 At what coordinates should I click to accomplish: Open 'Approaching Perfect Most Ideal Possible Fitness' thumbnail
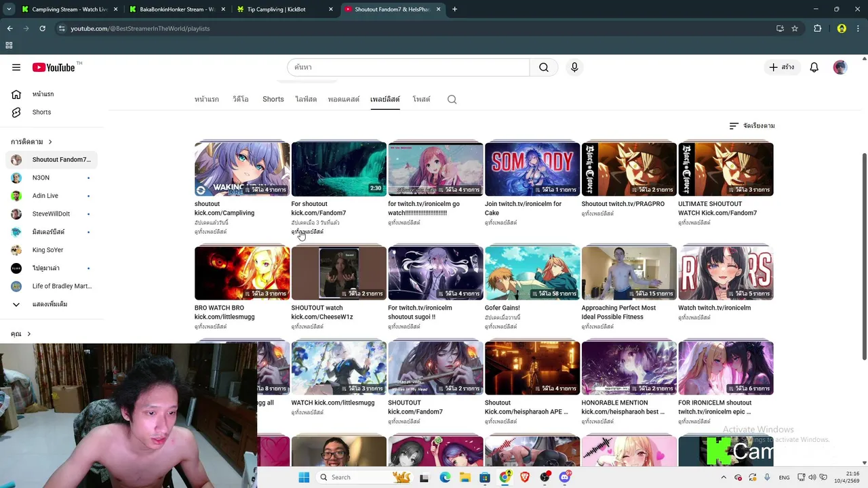click(x=629, y=273)
